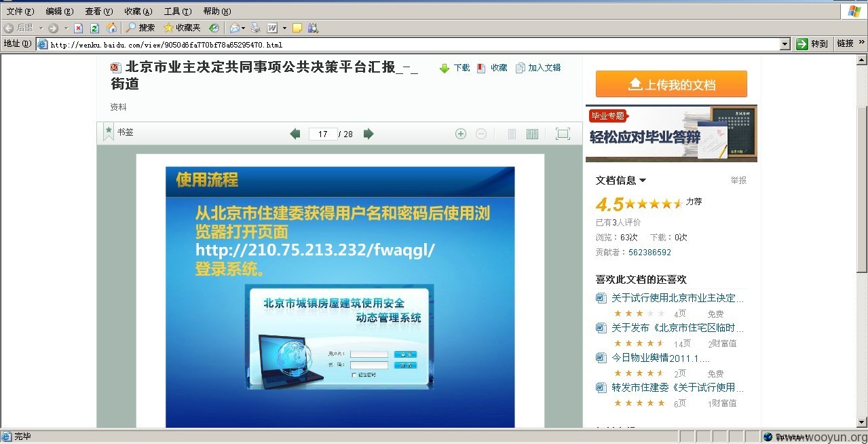The height and width of the screenshot is (444, 868).
Task: Click the scrollbar down arrow
Action: coord(862,422)
